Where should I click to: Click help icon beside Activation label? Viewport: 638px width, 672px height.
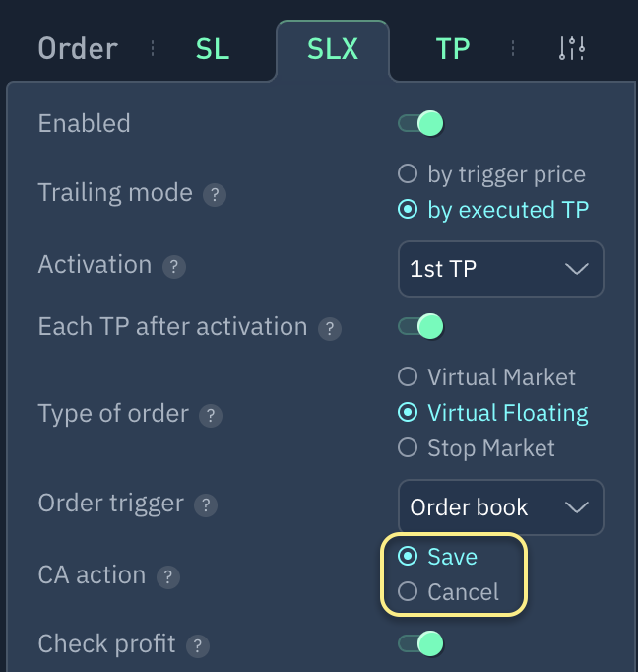point(174,267)
